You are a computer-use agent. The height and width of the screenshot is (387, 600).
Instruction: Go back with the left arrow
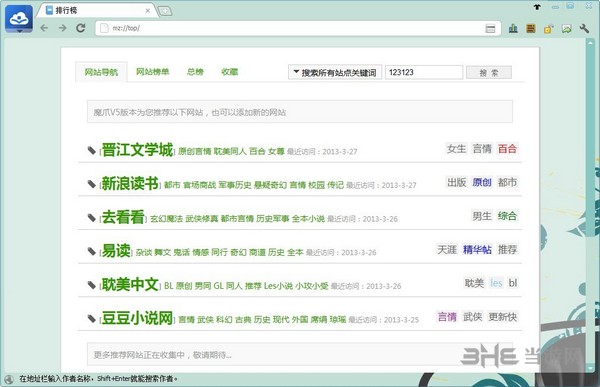pos(44,28)
